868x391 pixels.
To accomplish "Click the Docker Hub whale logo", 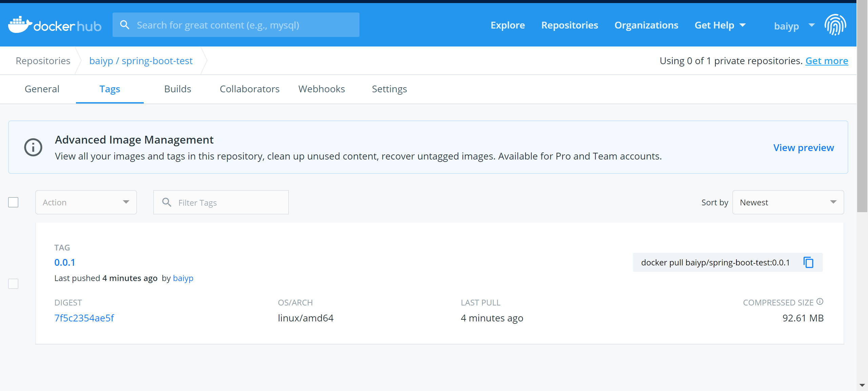I will click(x=55, y=25).
